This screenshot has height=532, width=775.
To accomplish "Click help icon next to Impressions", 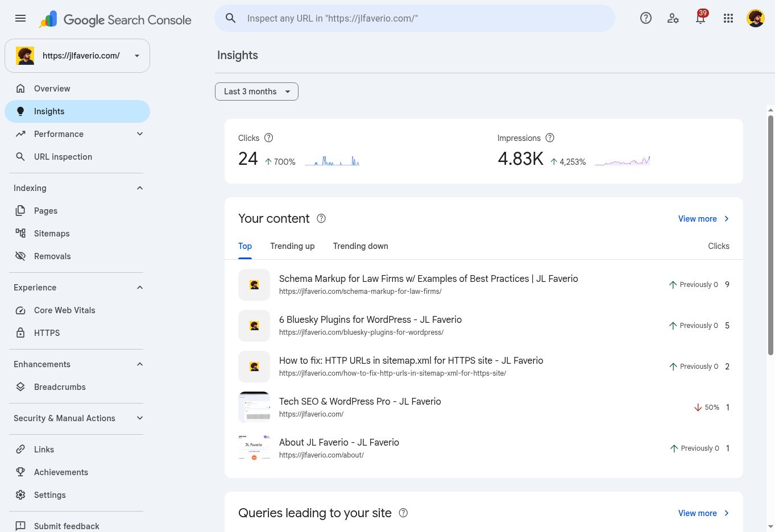I will pyautogui.click(x=550, y=138).
